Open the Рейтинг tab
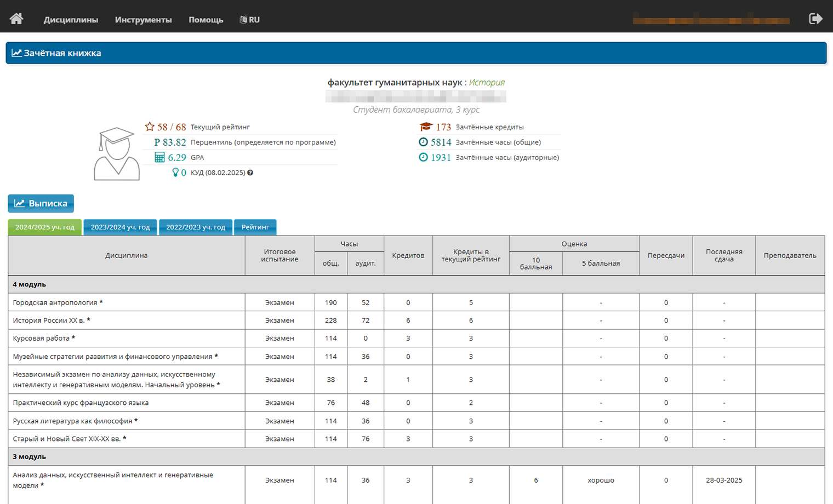Viewport: 833px width, 504px height. point(255,227)
